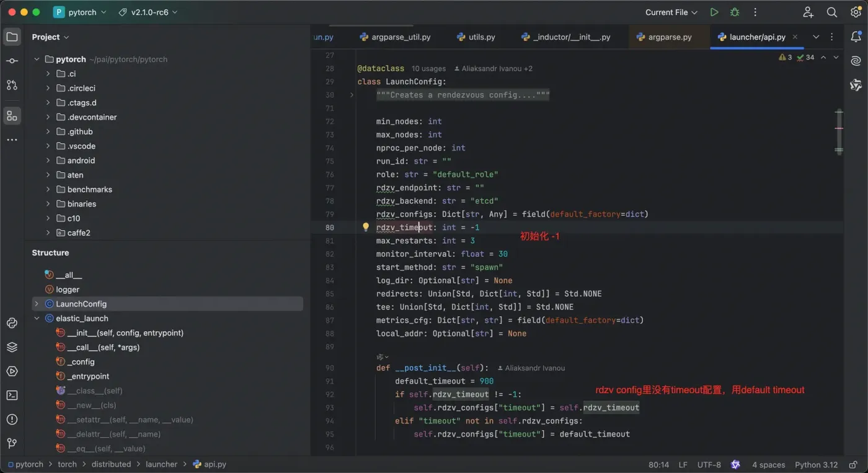The image size is (868, 473).
Task: Open the Python 3.12 interpreter selector
Action: coord(817,464)
